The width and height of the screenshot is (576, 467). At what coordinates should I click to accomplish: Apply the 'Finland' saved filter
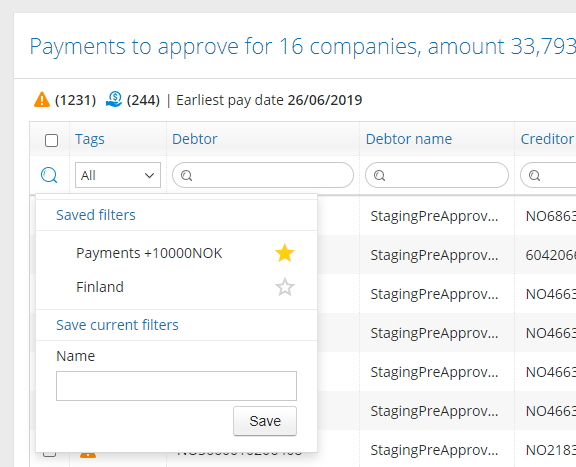pos(100,287)
